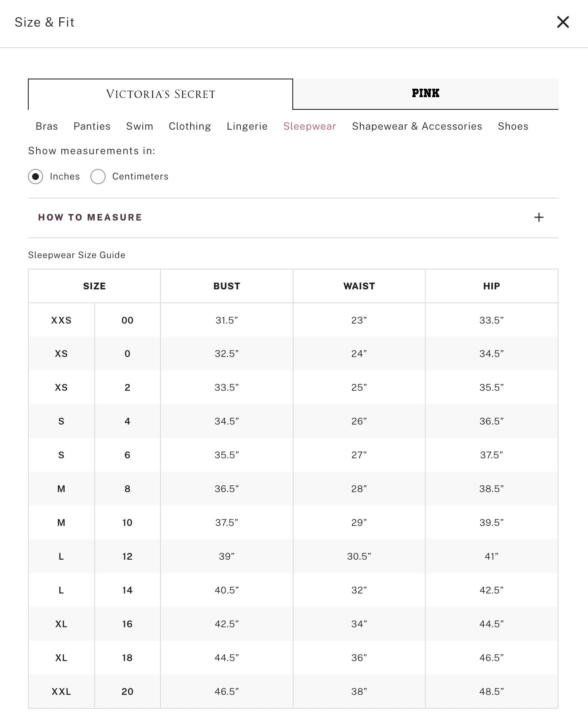The image size is (588, 713).
Task: Select the Sleepwear category link
Action: (310, 126)
